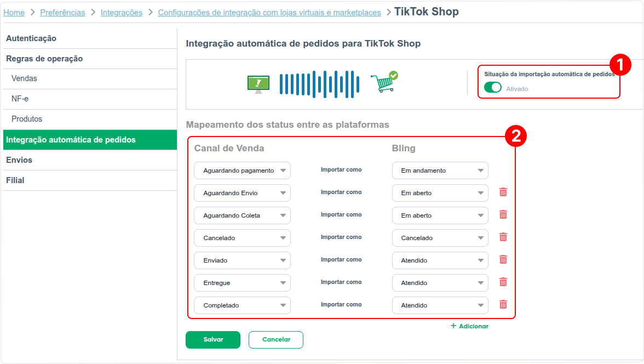The height and width of the screenshot is (364, 644).
Task: Delete the Aguardando Envio mapping row
Action: (503, 192)
